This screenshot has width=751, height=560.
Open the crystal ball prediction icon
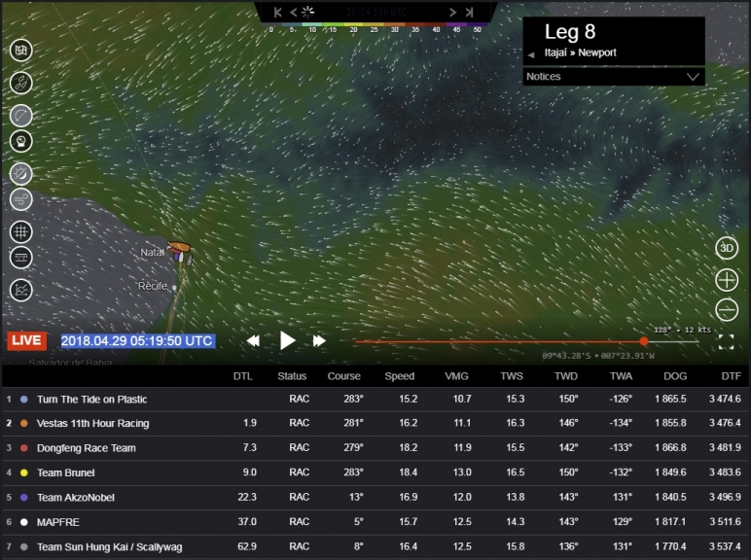(21, 141)
